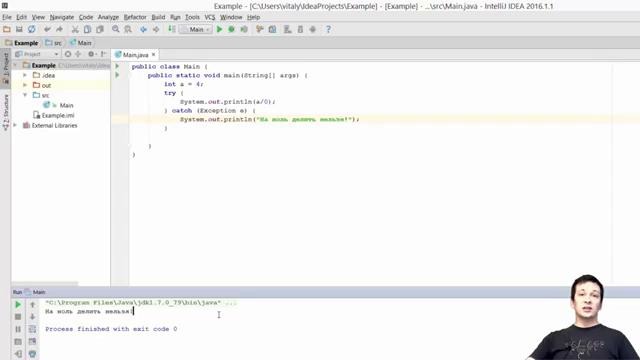The image size is (640, 360).
Task: Click the 'catch (Exception e)' line
Action: pyautogui.click(x=210, y=111)
